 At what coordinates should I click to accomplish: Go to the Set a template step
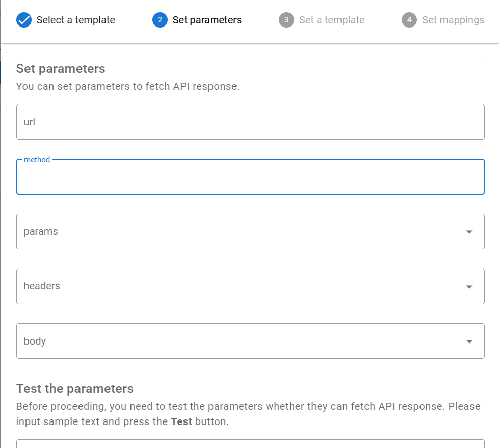332,20
